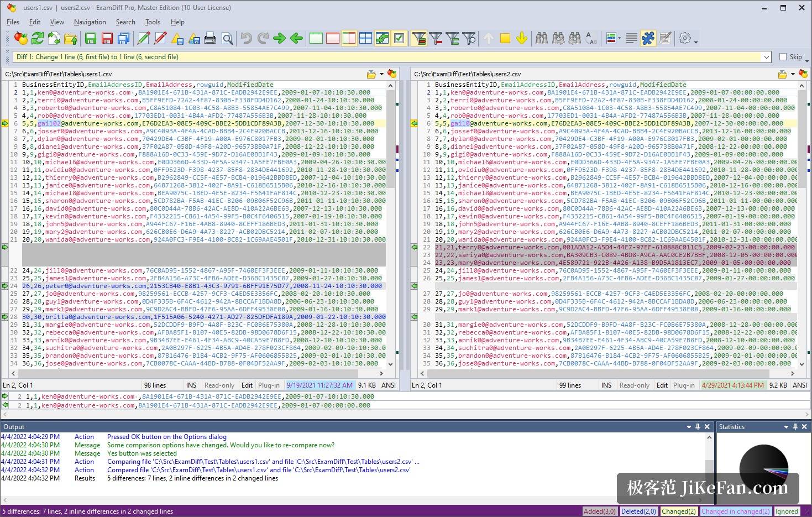Click the green Re-compare arrows icon

coord(38,38)
